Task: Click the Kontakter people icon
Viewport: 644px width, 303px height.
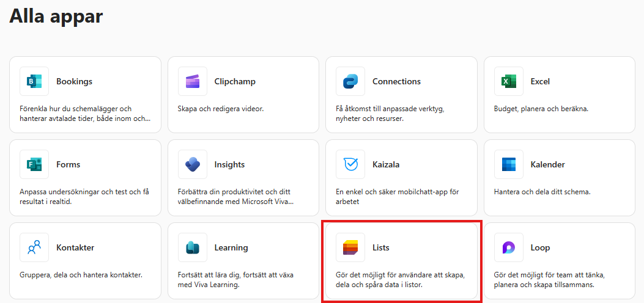Action: (x=34, y=247)
